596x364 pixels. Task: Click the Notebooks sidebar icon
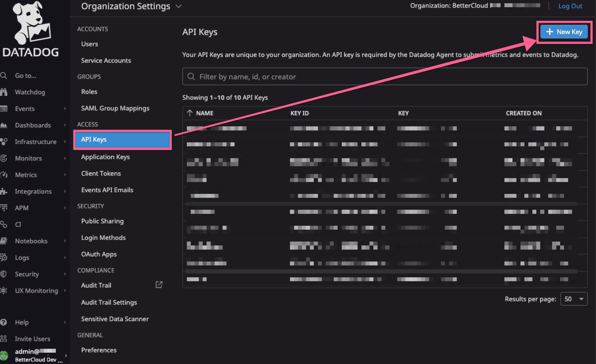tap(4, 241)
